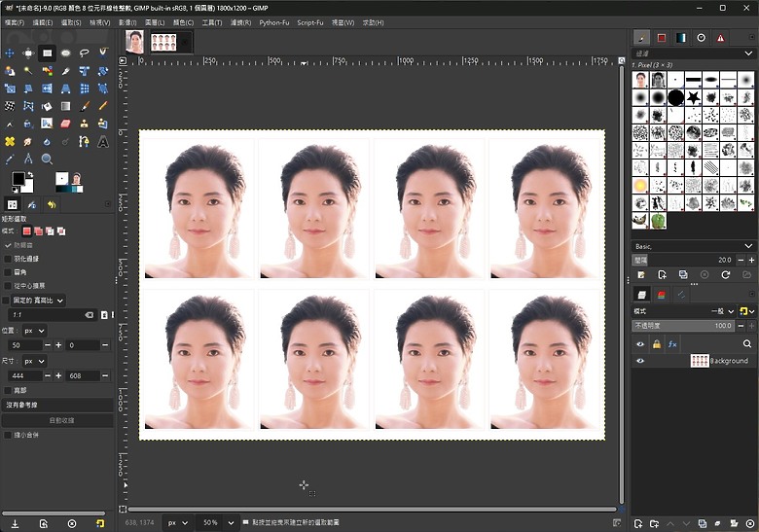Viewport: 759px width, 532px height.
Task: Adjust the brush spacing slider
Action: click(683, 261)
